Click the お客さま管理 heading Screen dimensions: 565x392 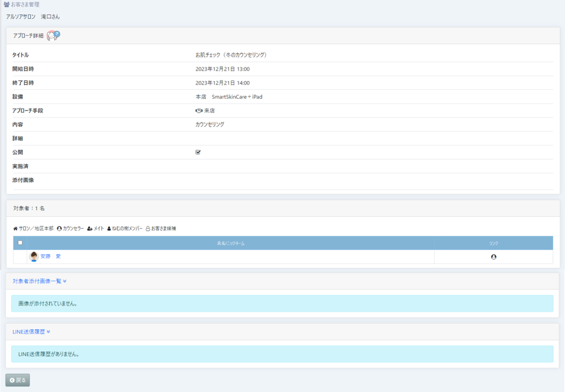pos(25,4)
